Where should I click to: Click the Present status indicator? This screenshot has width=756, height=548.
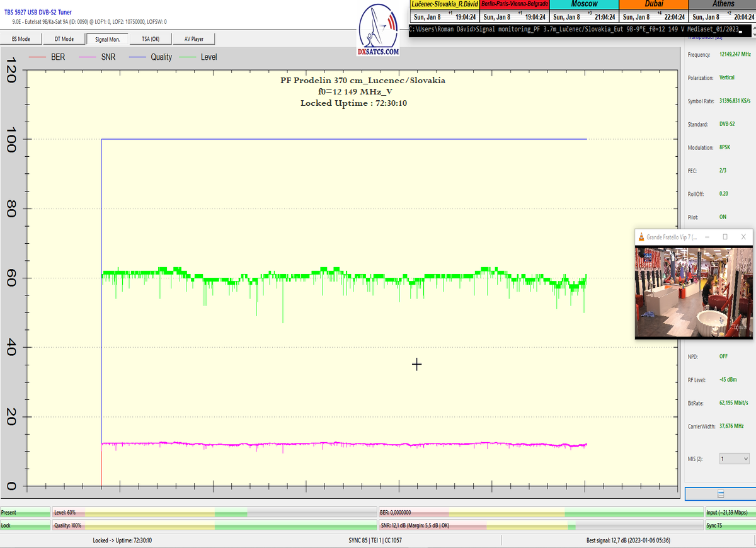pos(25,513)
